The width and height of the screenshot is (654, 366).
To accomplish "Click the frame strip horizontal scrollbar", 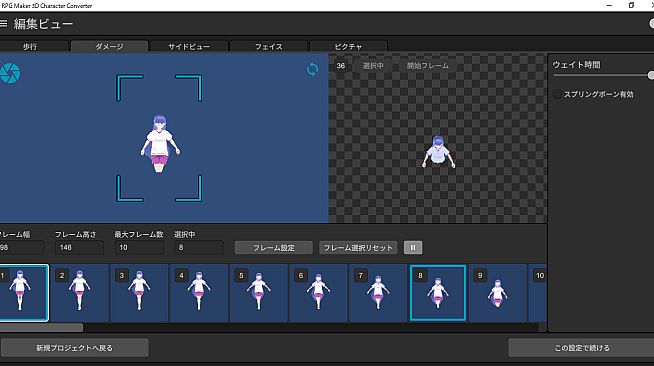I will [41, 328].
